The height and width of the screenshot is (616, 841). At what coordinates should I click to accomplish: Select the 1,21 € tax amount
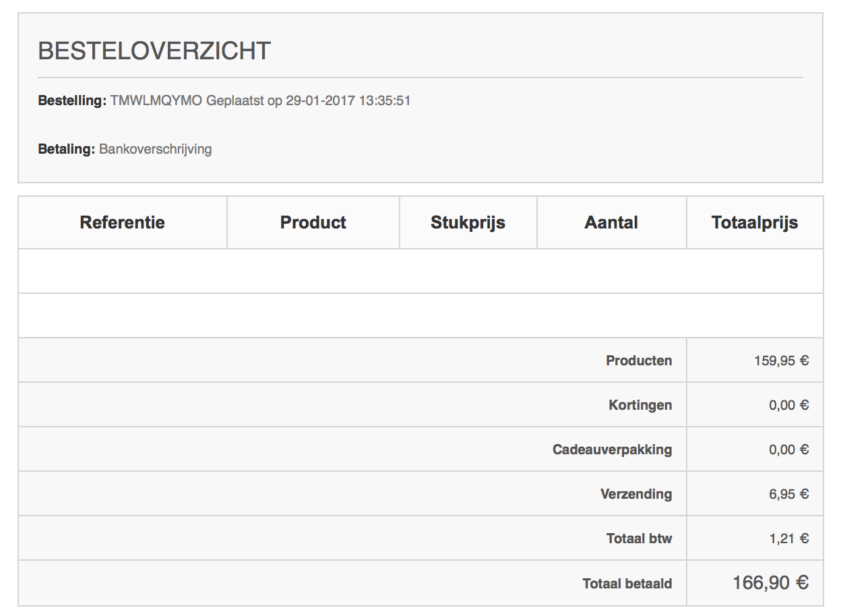(788, 538)
